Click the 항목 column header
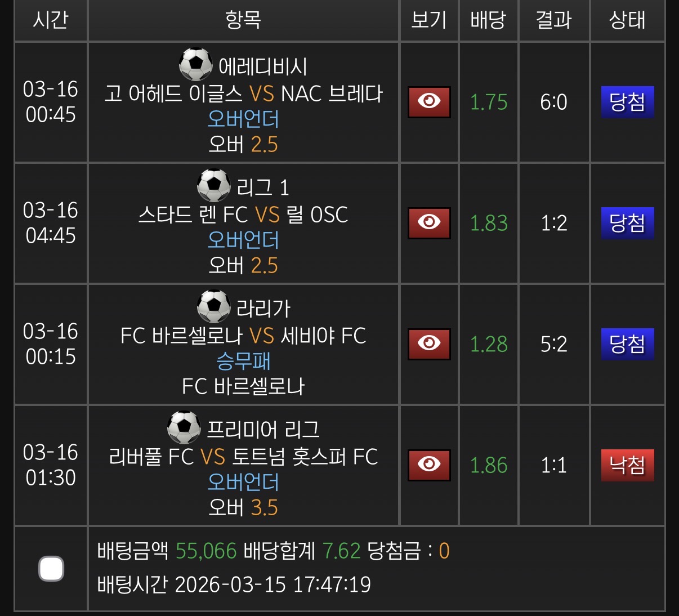The image size is (679, 616). (x=243, y=20)
